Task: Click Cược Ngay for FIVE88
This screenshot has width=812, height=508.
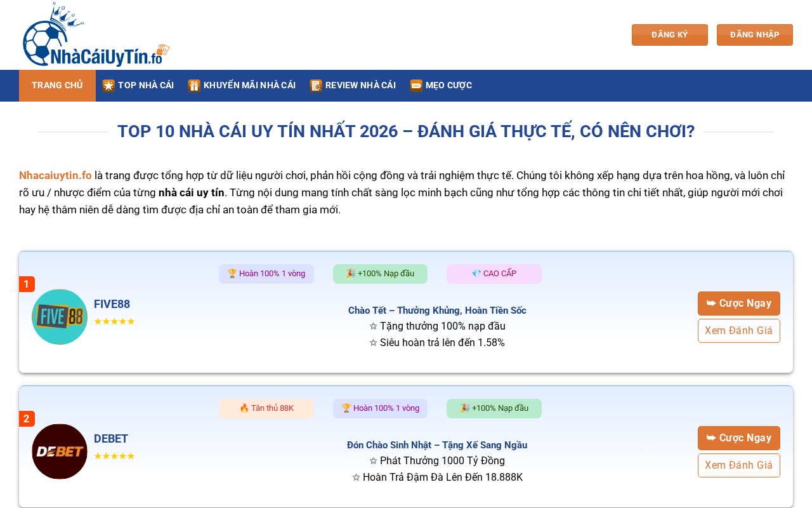Action: tap(739, 304)
